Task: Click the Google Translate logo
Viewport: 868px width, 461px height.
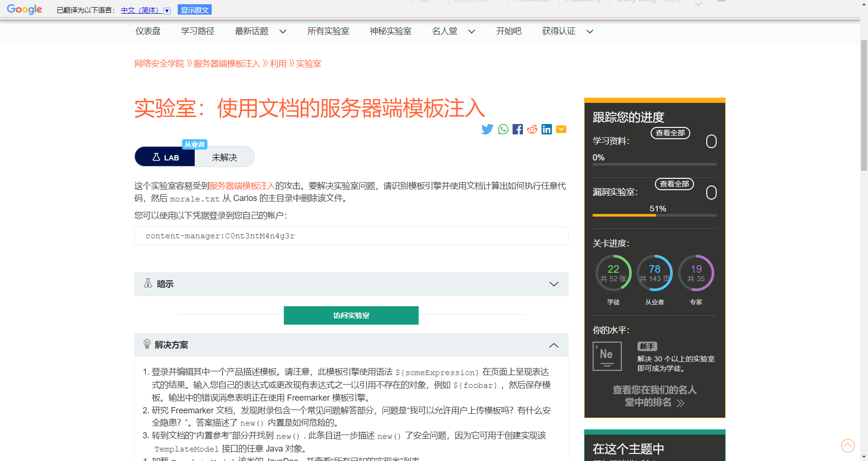Action: point(25,9)
